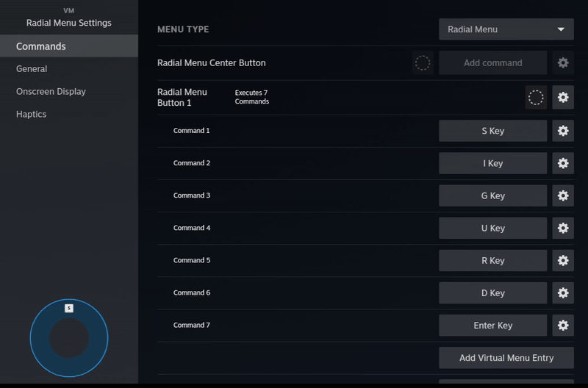Choose icon for Radial Menu Center Button

pos(423,63)
